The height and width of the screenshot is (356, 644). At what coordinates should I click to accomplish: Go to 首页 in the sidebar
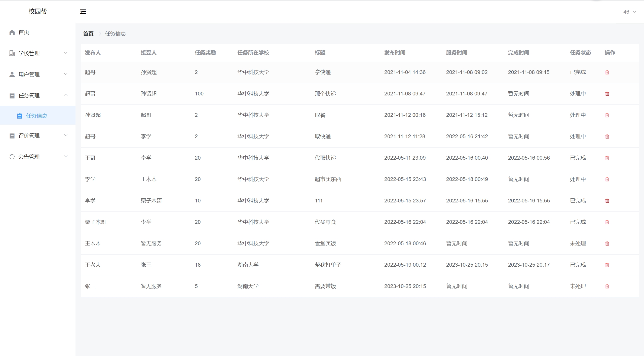click(24, 32)
